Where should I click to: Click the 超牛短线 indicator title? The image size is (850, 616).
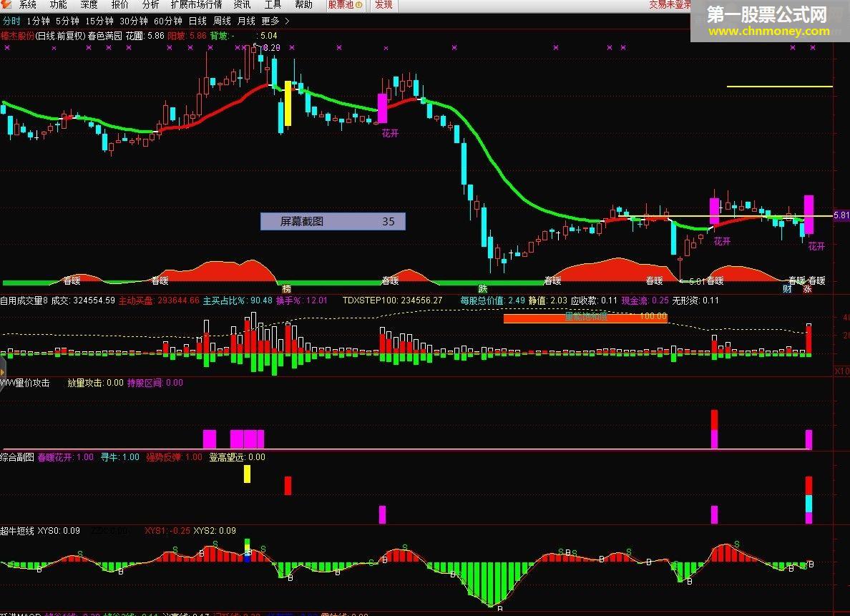pyautogui.click(x=17, y=531)
